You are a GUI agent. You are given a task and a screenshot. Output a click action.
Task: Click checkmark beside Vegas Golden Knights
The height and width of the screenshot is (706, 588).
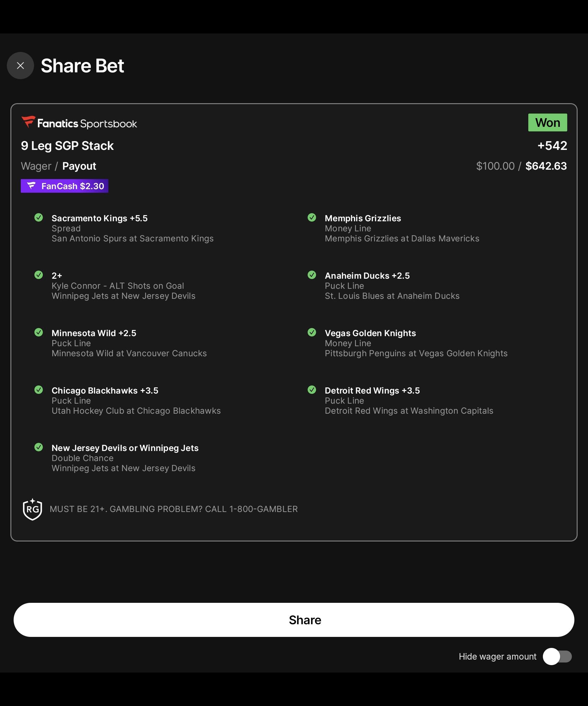pos(312,333)
